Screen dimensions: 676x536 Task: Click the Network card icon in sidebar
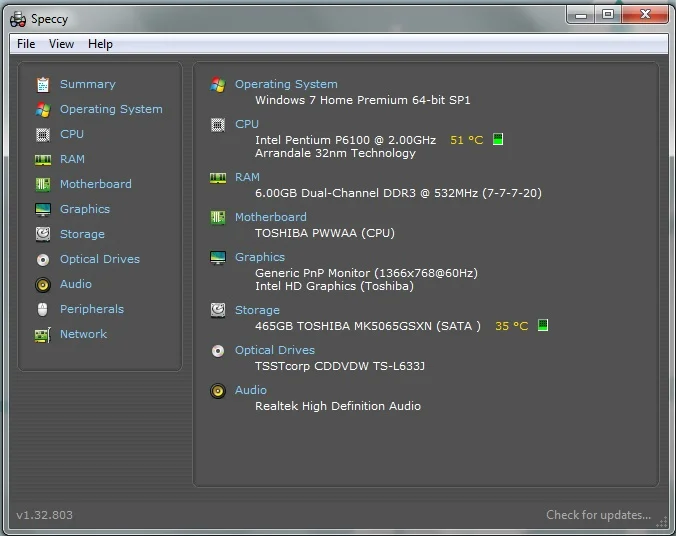pos(43,335)
